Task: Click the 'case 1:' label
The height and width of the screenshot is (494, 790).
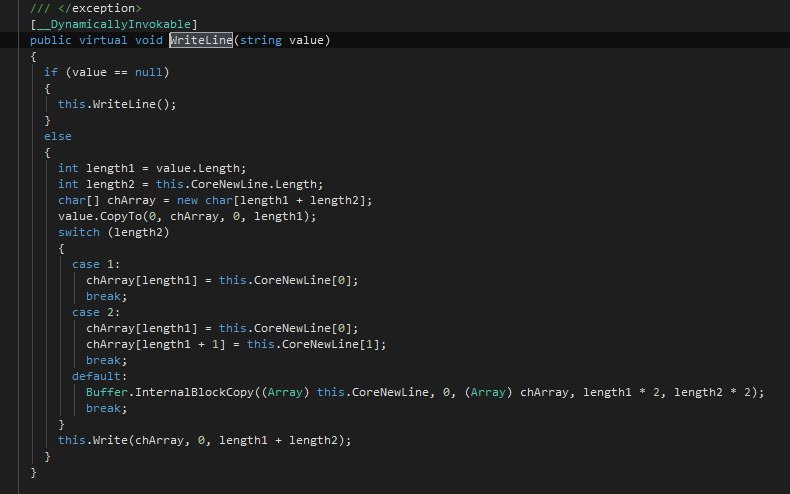Action: [x=96, y=265]
